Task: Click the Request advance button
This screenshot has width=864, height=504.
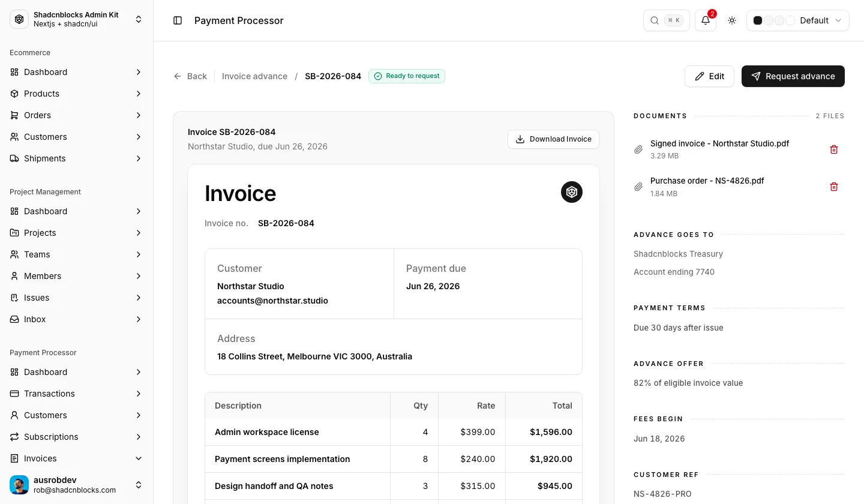Action: pos(793,76)
